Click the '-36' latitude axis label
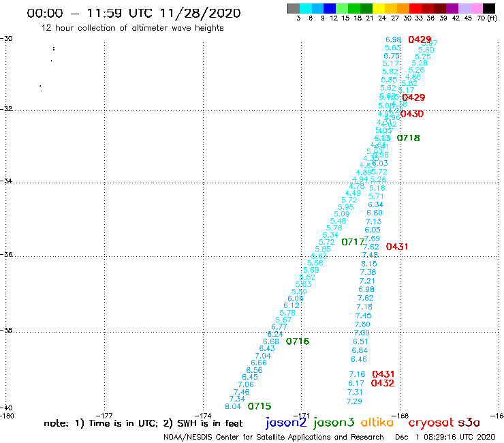Screen dimensions: 504x443 (x=5, y=254)
